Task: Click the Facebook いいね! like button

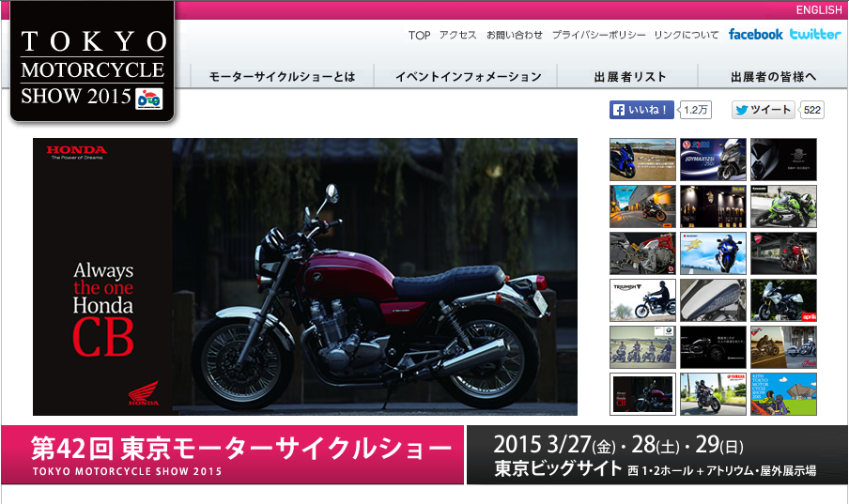Action: click(x=641, y=110)
